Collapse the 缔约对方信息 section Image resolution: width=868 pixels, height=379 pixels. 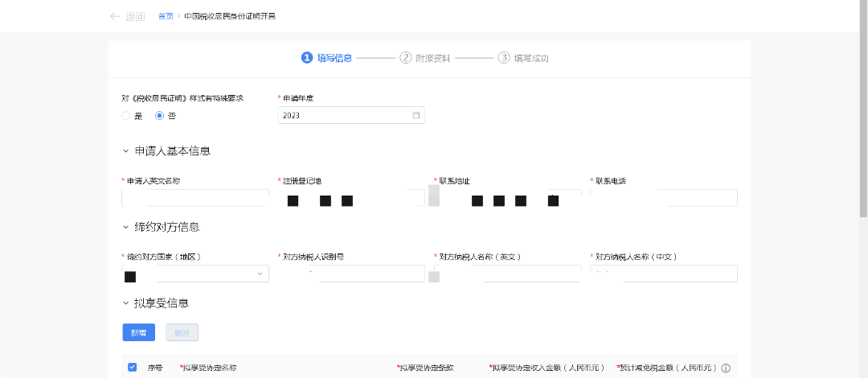pos(125,227)
